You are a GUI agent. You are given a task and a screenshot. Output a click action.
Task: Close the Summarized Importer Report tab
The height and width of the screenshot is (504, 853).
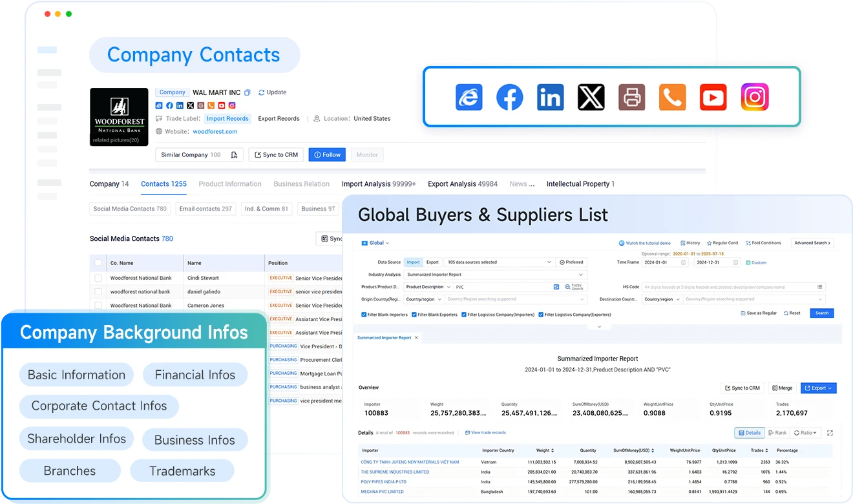pyautogui.click(x=417, y=337)
